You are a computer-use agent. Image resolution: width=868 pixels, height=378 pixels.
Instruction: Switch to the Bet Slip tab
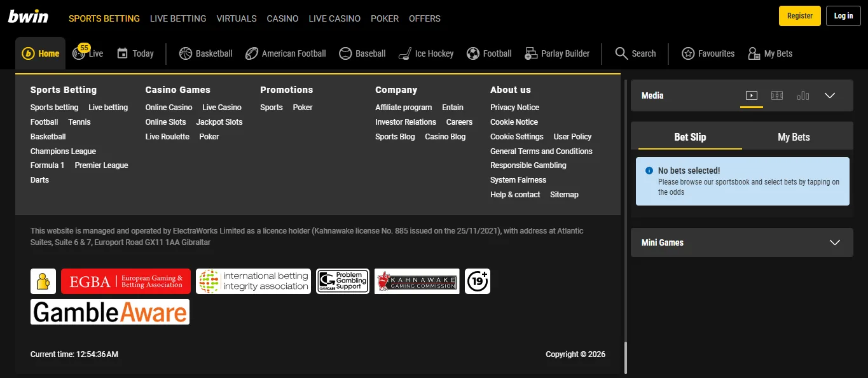click(x=690, y=137)
